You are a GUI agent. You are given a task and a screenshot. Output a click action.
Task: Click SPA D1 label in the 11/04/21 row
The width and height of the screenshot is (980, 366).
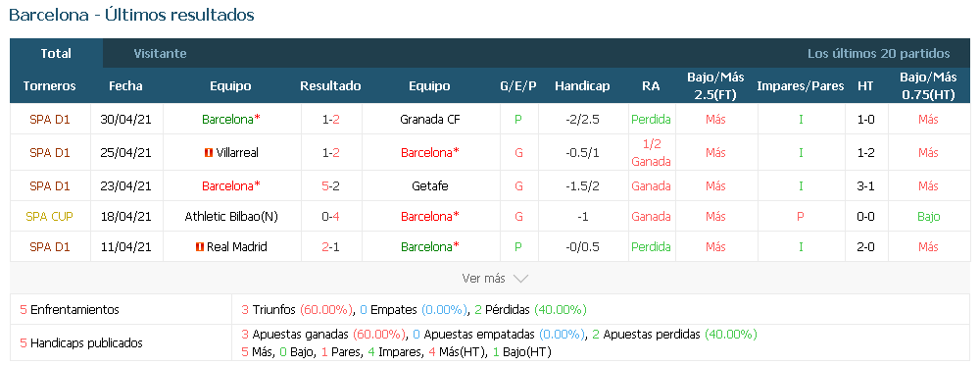tap(49, 247)
